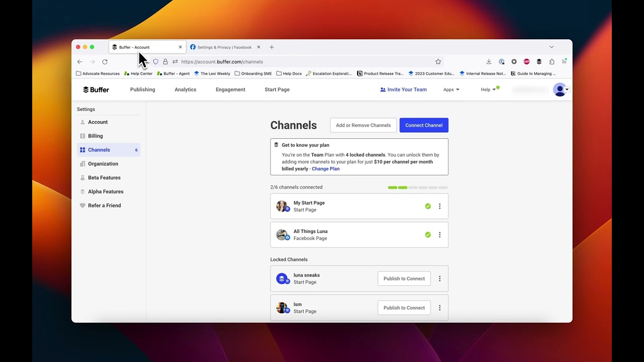Close the Buffer - Account tab
This screenshot has width=644, height=362.
tap(180, 47)
